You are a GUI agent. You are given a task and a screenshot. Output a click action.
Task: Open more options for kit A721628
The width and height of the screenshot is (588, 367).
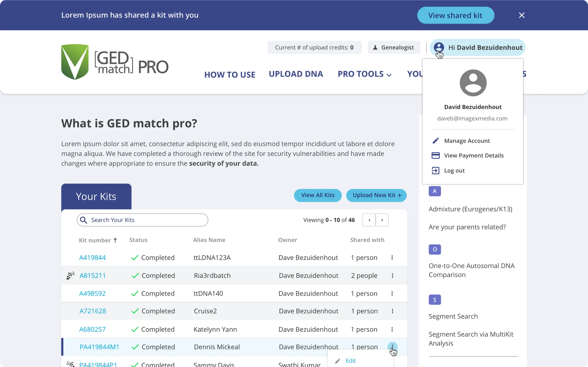tap(392, 311)
